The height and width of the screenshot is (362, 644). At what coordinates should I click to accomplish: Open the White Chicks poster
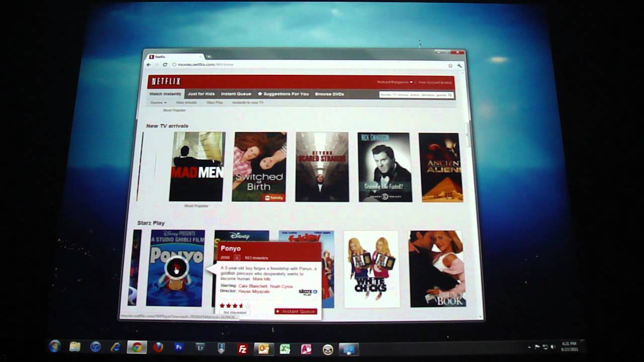pos(372,269)
